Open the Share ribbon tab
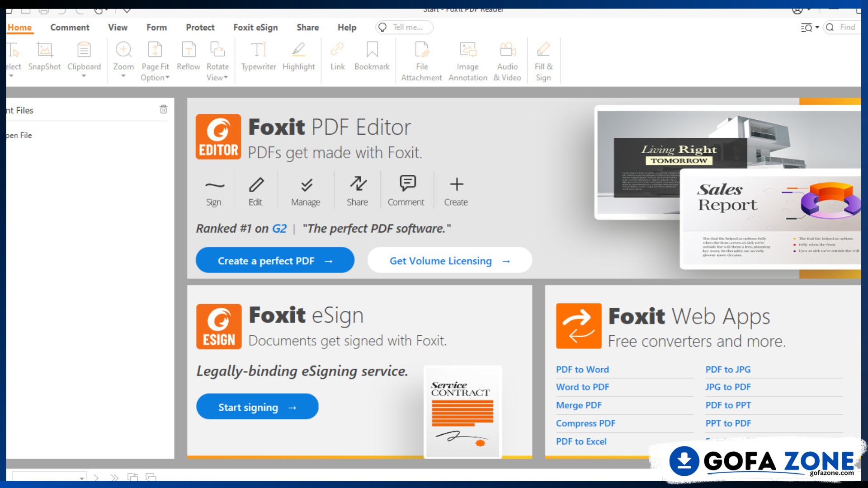This screenshot has width=868, height=488. [307, 28]
